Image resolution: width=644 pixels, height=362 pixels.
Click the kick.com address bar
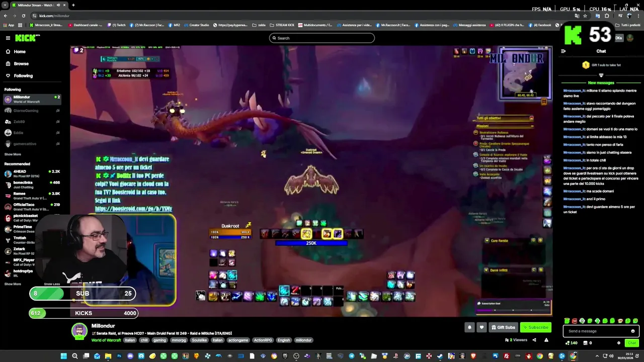tap(302, 16)
